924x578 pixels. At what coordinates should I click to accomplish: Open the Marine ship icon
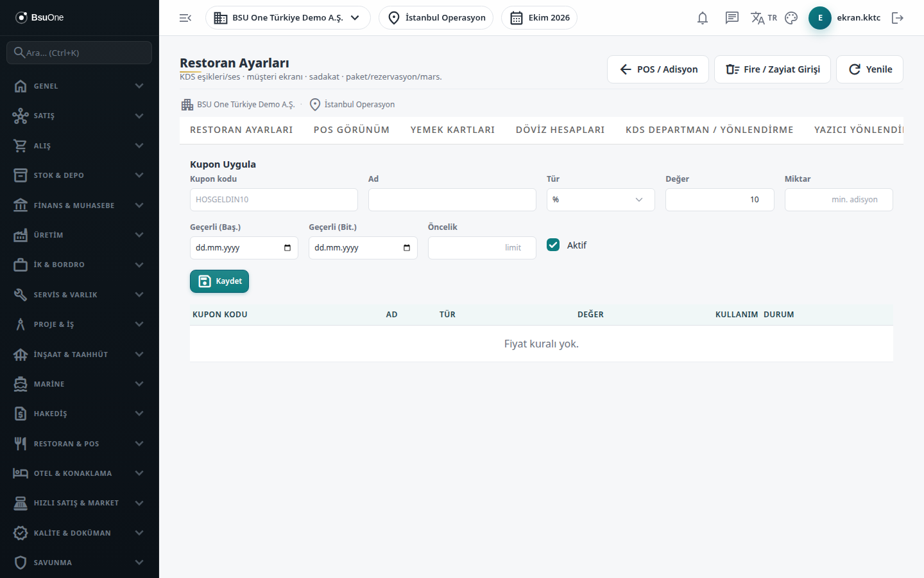[21, 384]
